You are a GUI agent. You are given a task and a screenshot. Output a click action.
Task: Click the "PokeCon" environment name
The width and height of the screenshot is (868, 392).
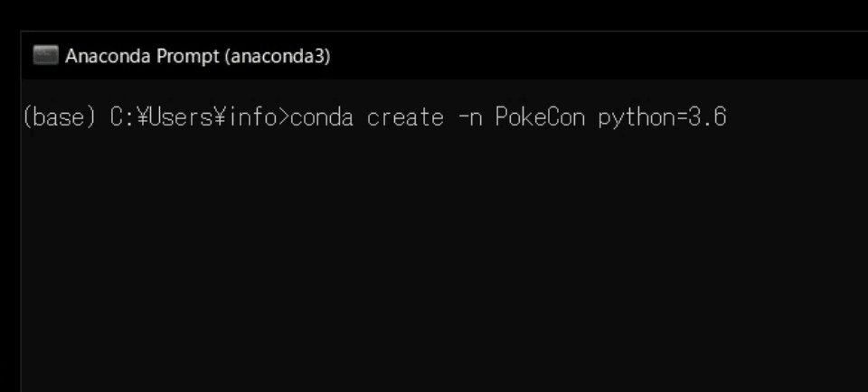pos(540,117)
